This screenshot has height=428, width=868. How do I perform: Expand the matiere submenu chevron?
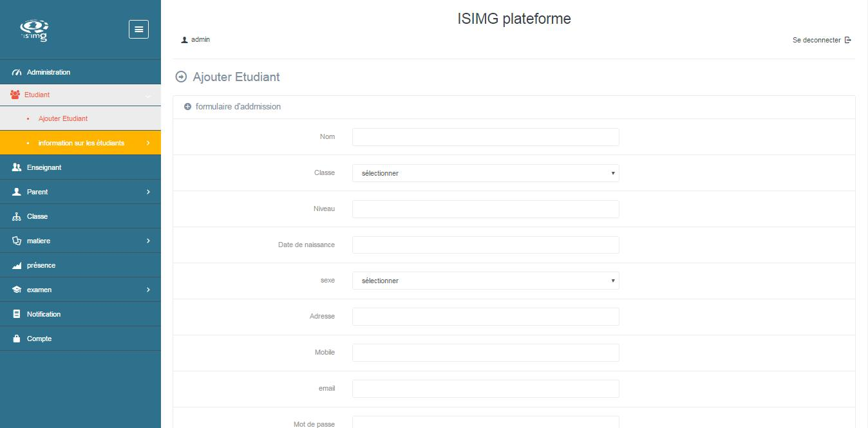coord(148,241)
